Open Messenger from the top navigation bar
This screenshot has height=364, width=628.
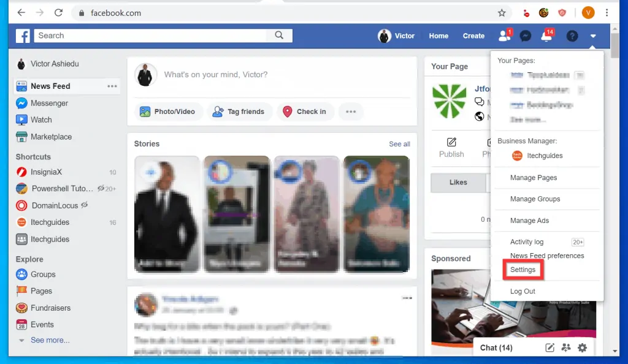525,36
